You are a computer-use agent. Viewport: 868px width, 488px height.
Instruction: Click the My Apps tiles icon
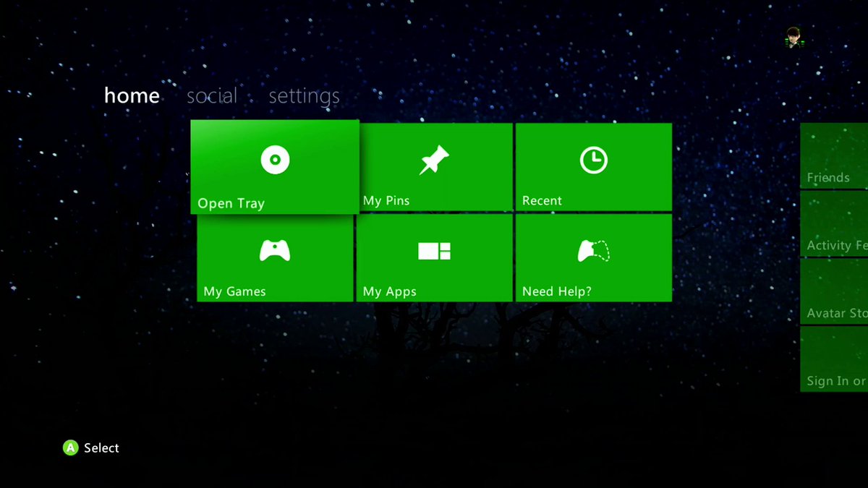(434, 251)
